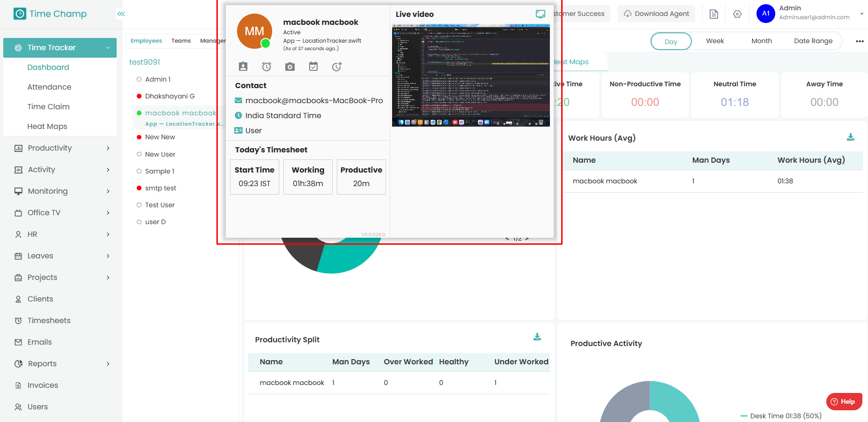
Task: Click the Productive 20m card
Action: click(x=361, y=177)
